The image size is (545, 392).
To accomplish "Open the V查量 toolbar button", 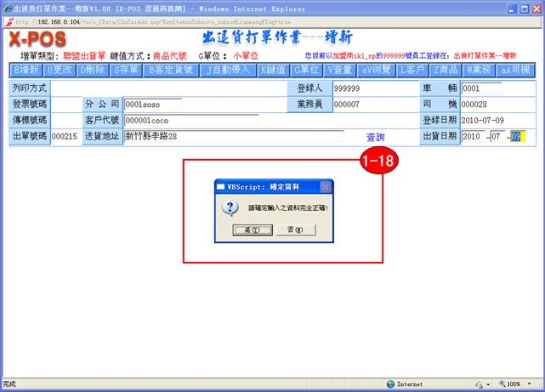I will (x=340, y=70).
